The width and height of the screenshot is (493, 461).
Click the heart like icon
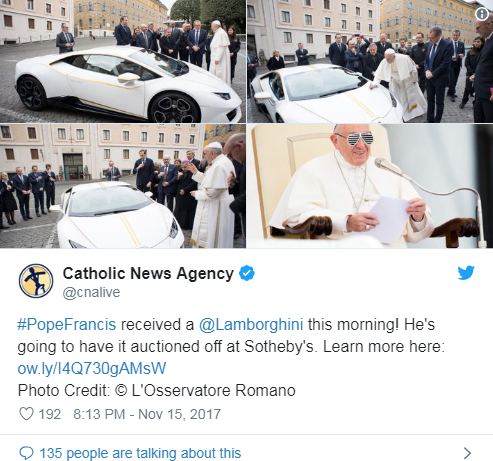point(26,414)
